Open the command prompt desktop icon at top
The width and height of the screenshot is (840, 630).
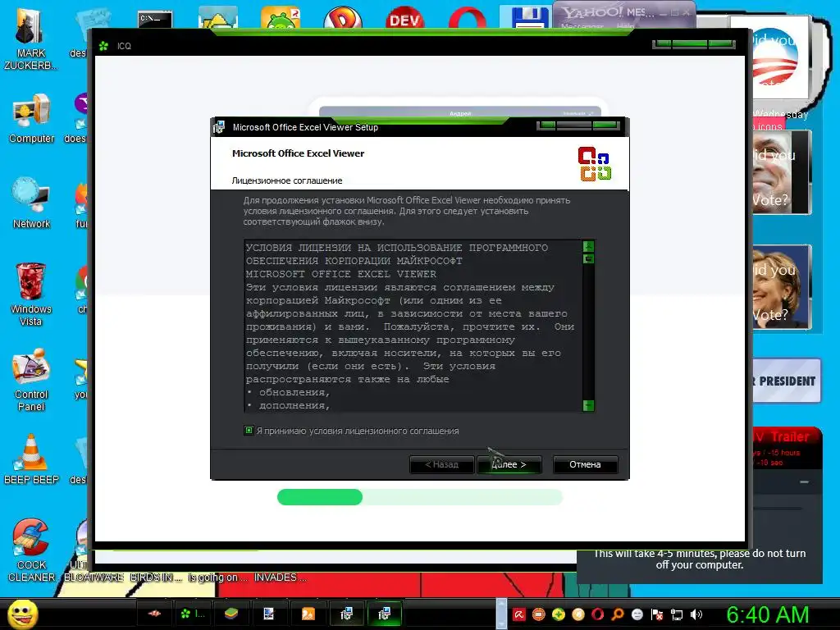155,20
